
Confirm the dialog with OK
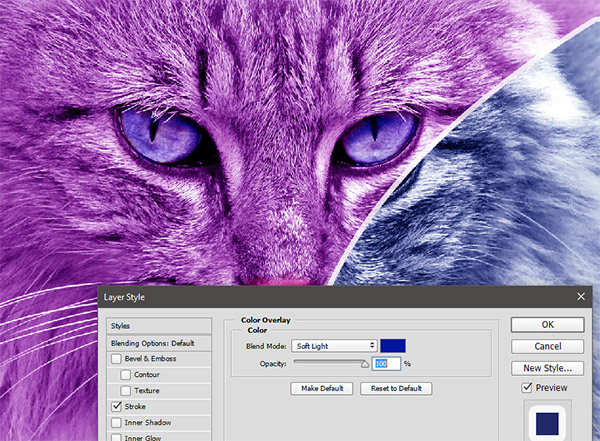547,325
